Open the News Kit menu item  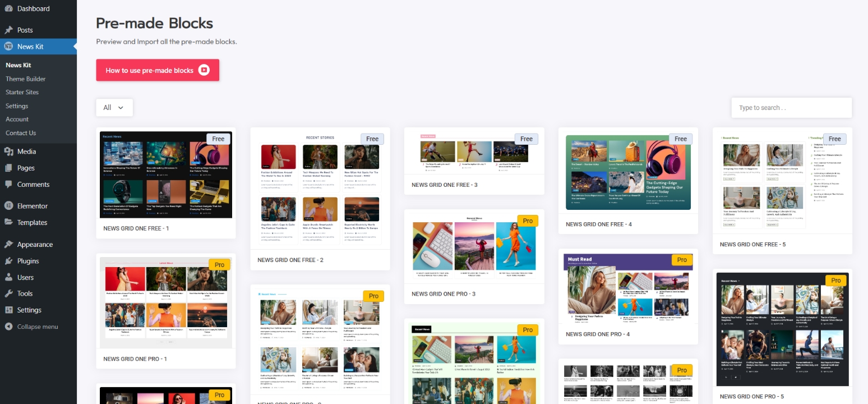pos(38,47)
